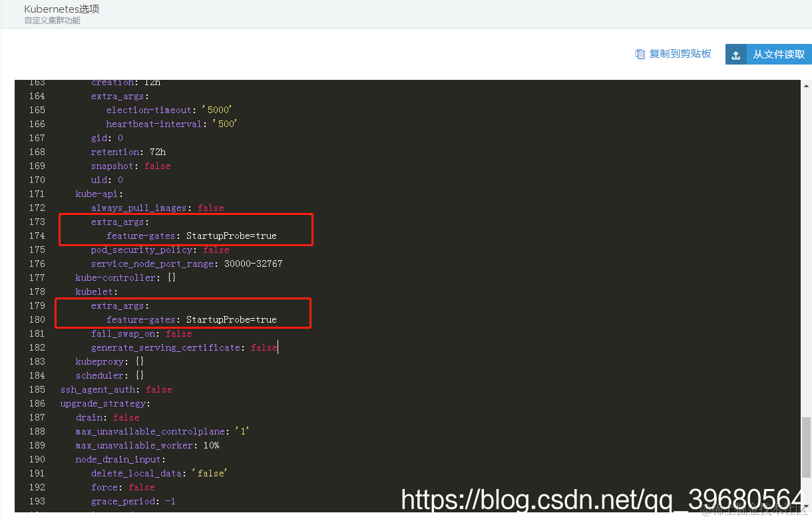Click 'fail_swap_on' on line 181
Screen dimensions: 812x521
tap(123, 333)
